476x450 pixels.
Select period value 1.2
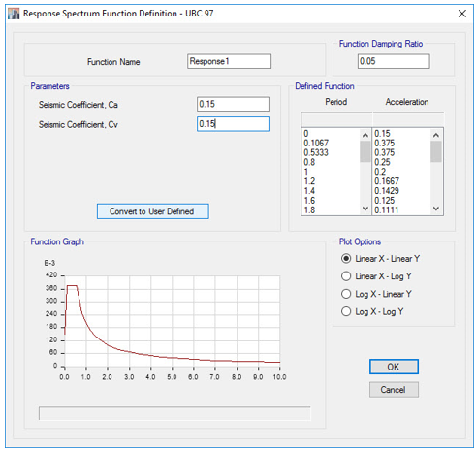click(309, 181)
